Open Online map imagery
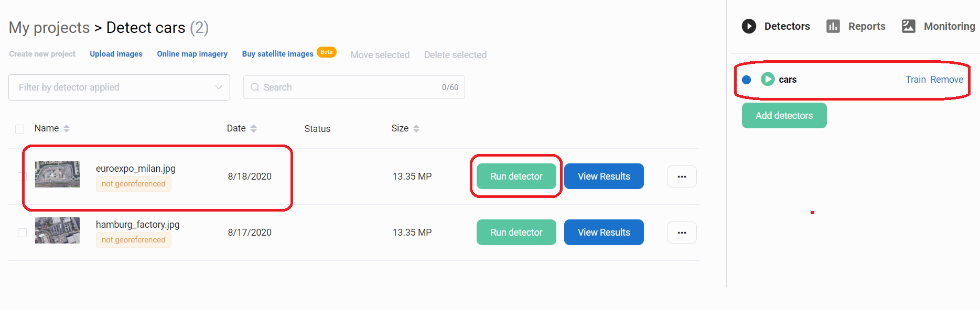Screen dimensions: 980x310 coord(192,54)
